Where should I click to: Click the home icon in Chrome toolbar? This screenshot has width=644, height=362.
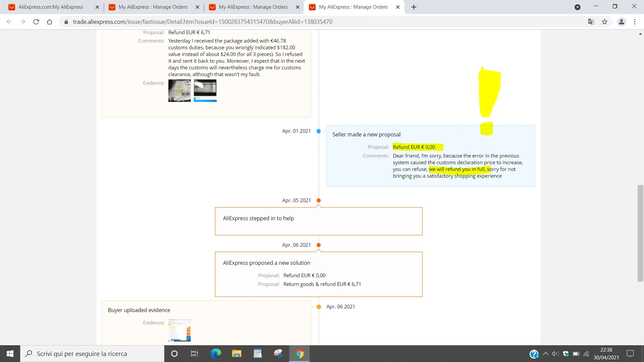tap(49, 22)
